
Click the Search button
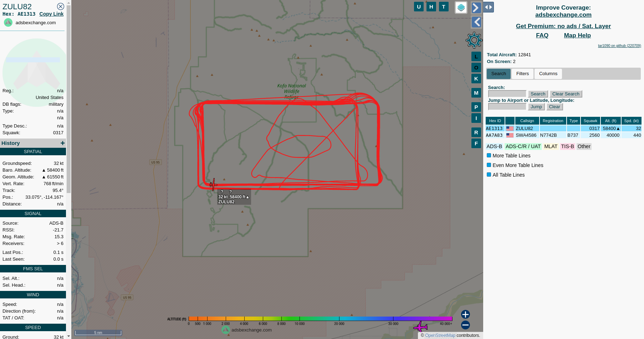[538, 94]
